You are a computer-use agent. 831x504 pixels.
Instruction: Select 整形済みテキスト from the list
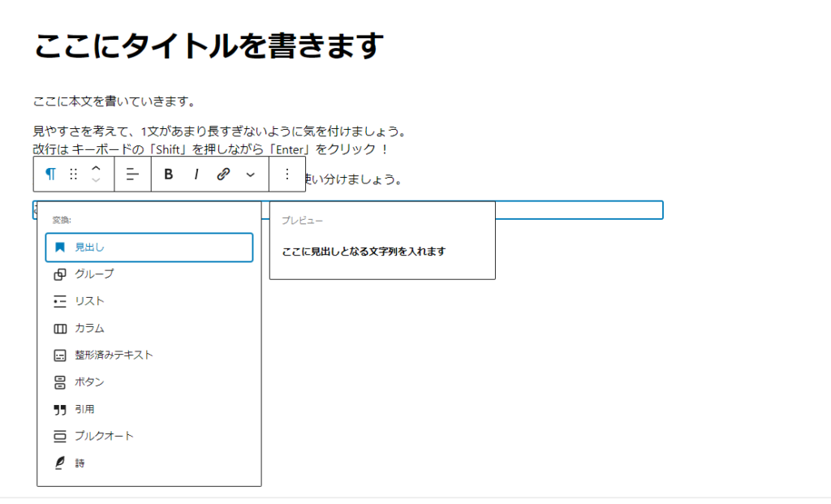point(114,355)
